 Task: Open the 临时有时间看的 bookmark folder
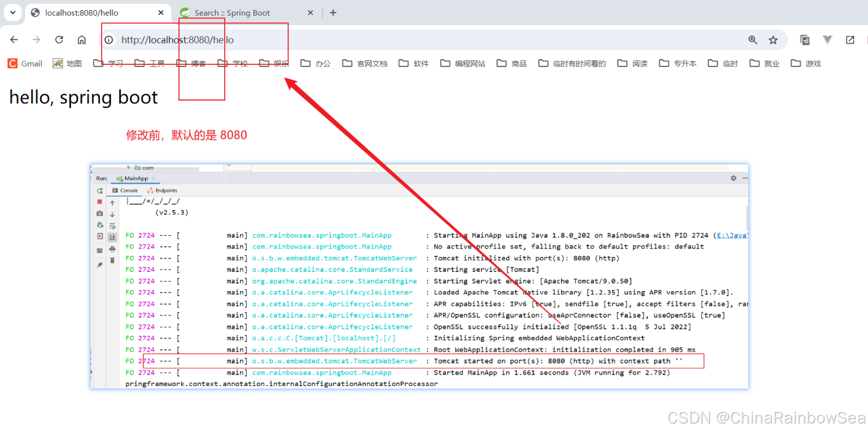click(572, 64)
